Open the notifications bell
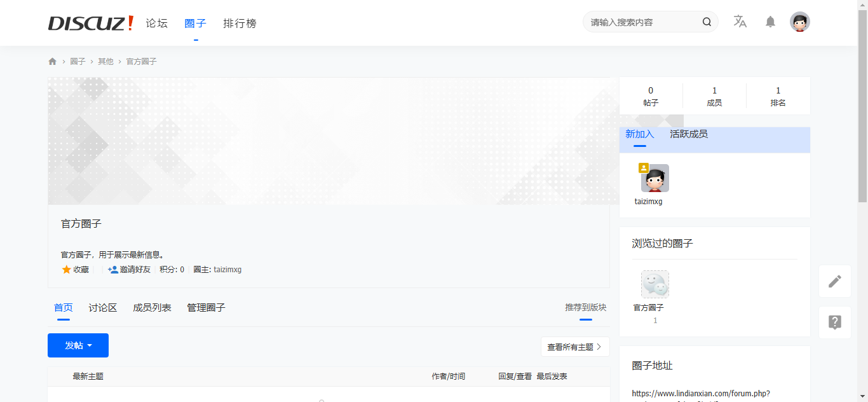The height and width of the screenshot is (402, 868). click(x=770, y=22)
